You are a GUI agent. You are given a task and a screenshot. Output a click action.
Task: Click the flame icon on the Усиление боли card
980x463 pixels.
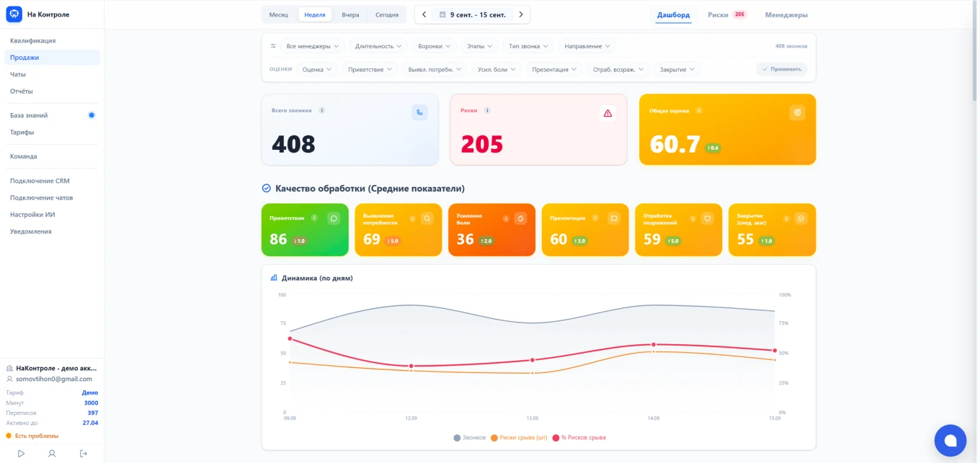[521, 218]
